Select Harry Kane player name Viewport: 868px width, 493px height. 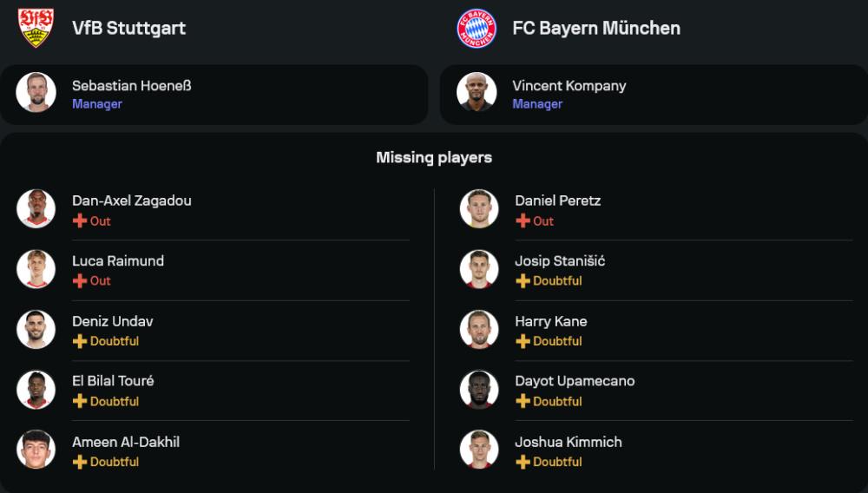pos(551,321)
